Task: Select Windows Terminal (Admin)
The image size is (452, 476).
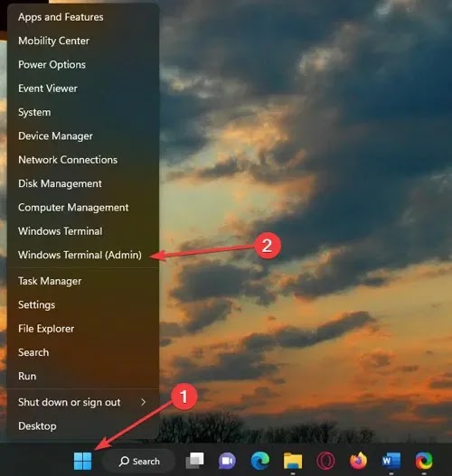Action: pos(82,255)
